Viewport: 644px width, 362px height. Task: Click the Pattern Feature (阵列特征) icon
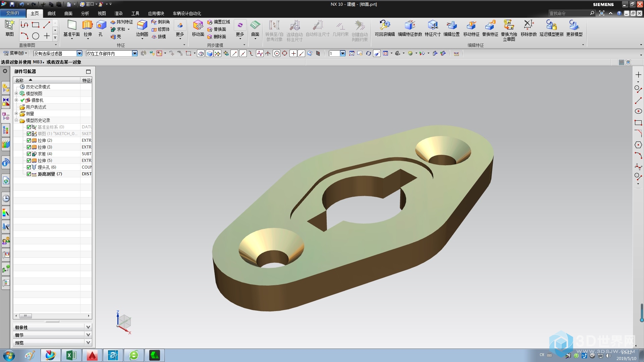(x=121, y=22)
